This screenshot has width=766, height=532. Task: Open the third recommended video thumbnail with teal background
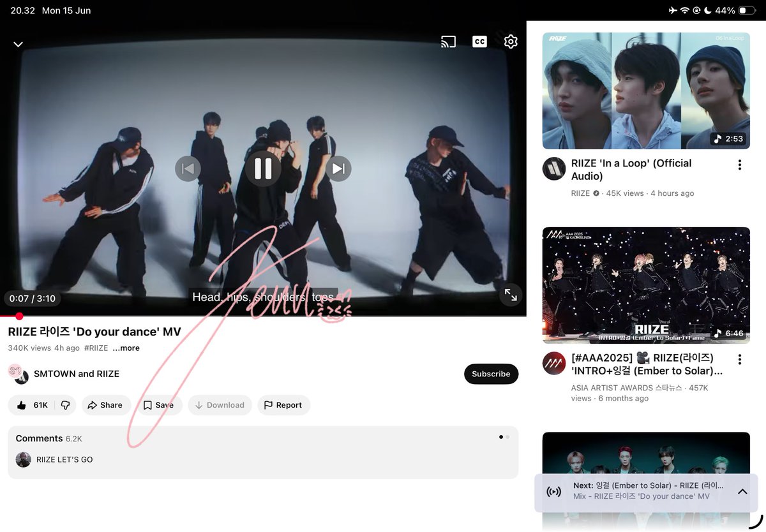tap(646, 454)
